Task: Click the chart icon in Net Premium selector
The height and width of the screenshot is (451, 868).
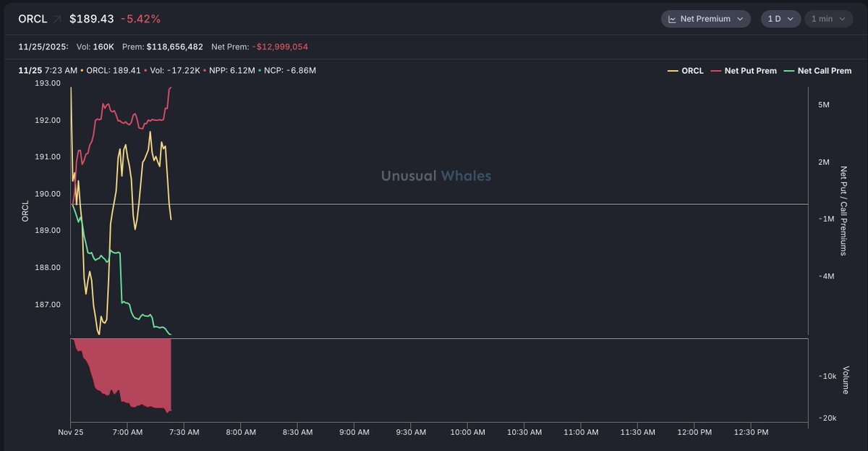Action: click(x=671, y=19)
